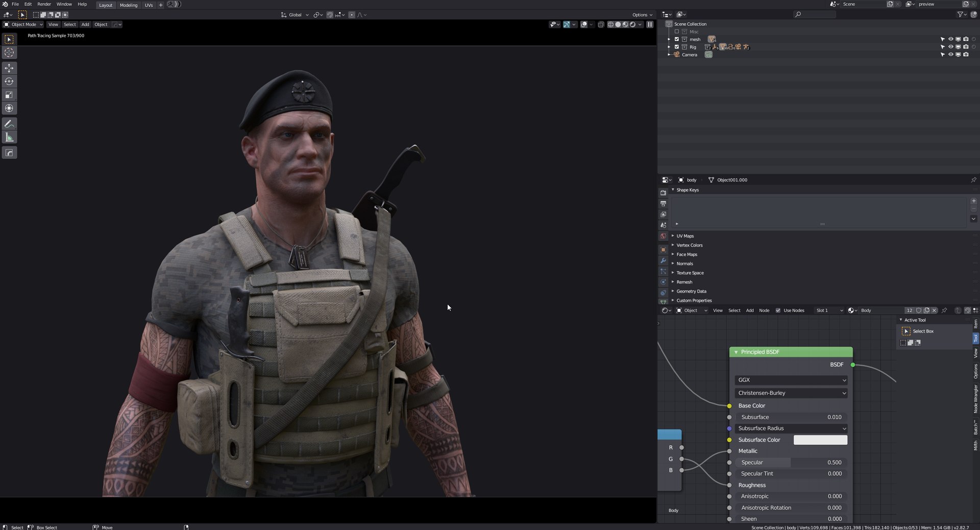
Task: Open the Object properties tab icon
Action: click(x=663, y=250)
